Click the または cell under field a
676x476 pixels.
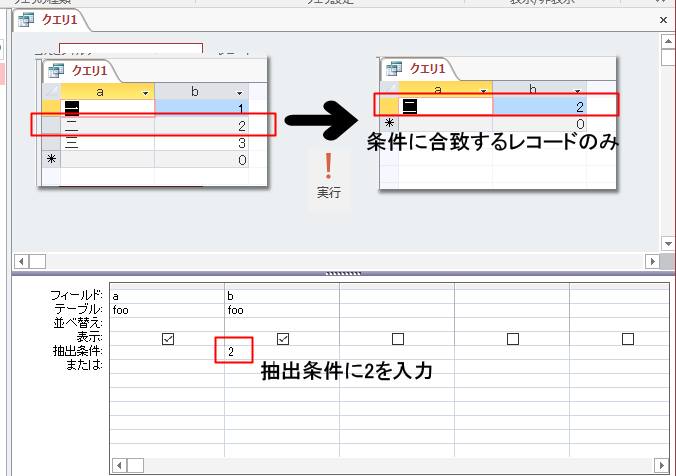(x=167, y=366)
